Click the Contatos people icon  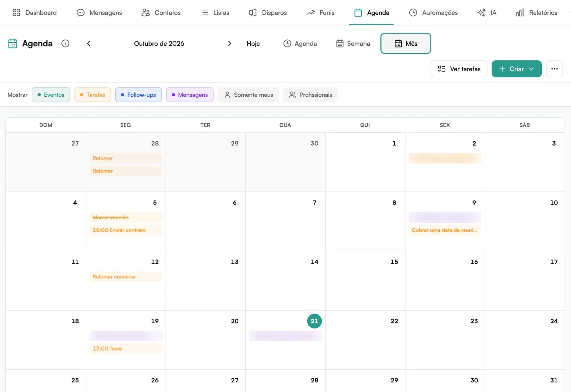[146, 12]
